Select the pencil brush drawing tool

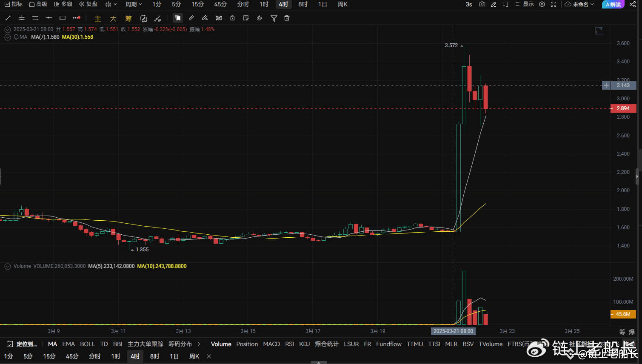pos(205,18)
